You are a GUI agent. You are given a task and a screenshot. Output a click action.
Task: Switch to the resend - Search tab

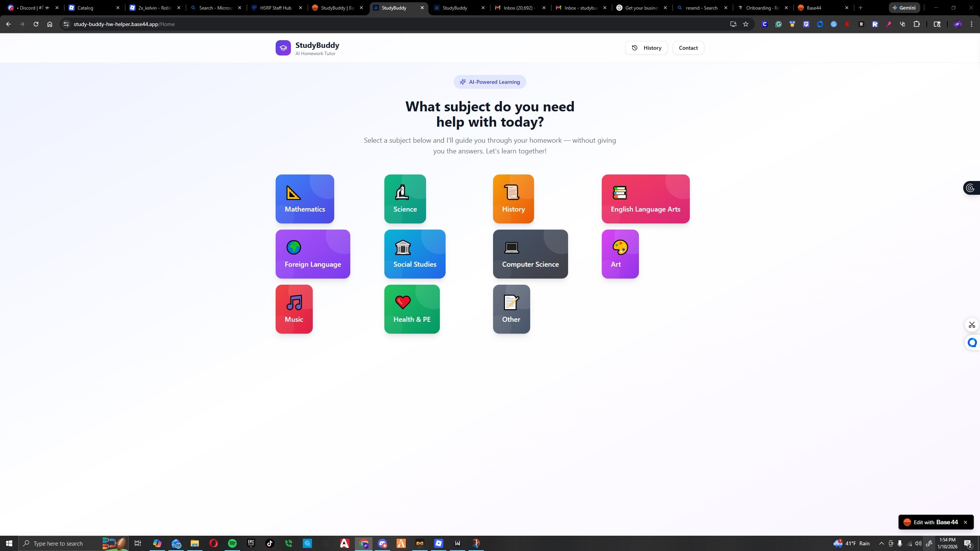[702, 8]
